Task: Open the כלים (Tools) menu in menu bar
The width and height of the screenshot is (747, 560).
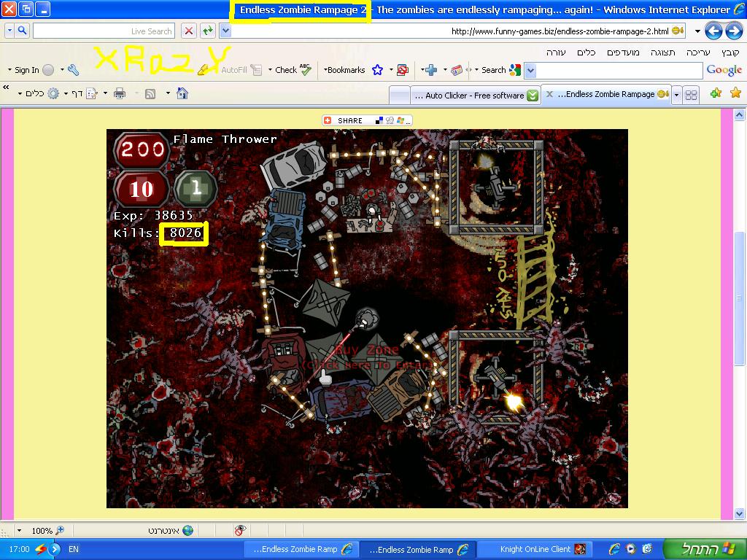Action: click(586, 52)
